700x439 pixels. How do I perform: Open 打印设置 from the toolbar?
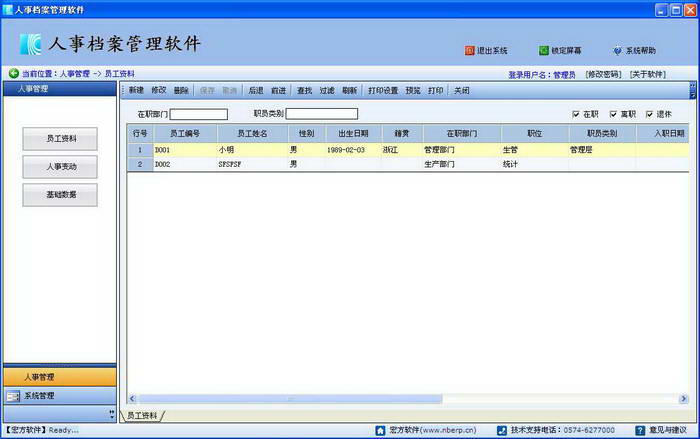click(x=383, y=90)
